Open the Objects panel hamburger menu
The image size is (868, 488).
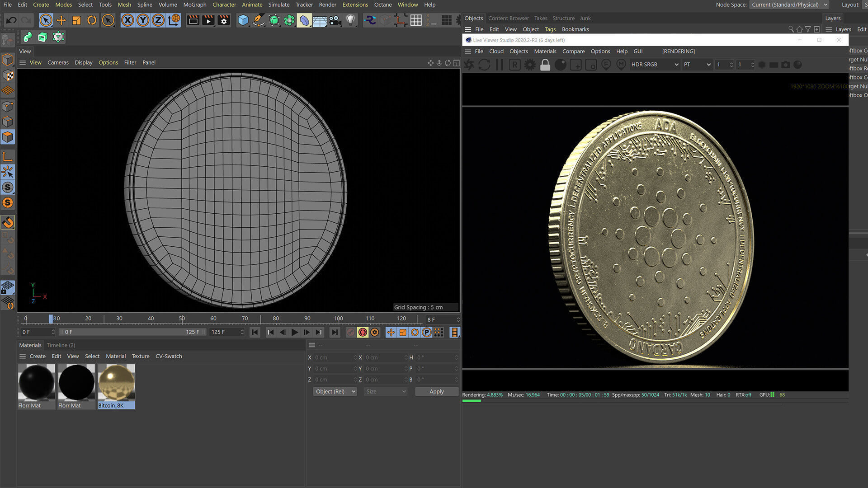coord(468,29)
